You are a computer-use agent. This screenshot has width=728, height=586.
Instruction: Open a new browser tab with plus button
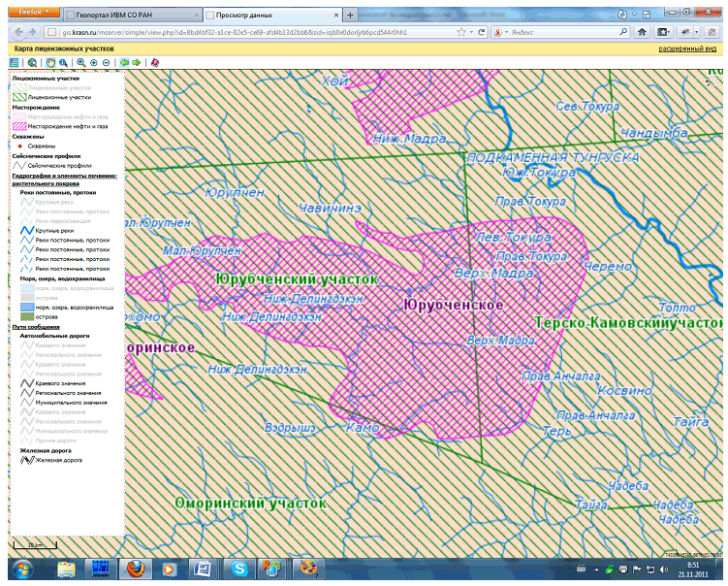tap(350, 15)
